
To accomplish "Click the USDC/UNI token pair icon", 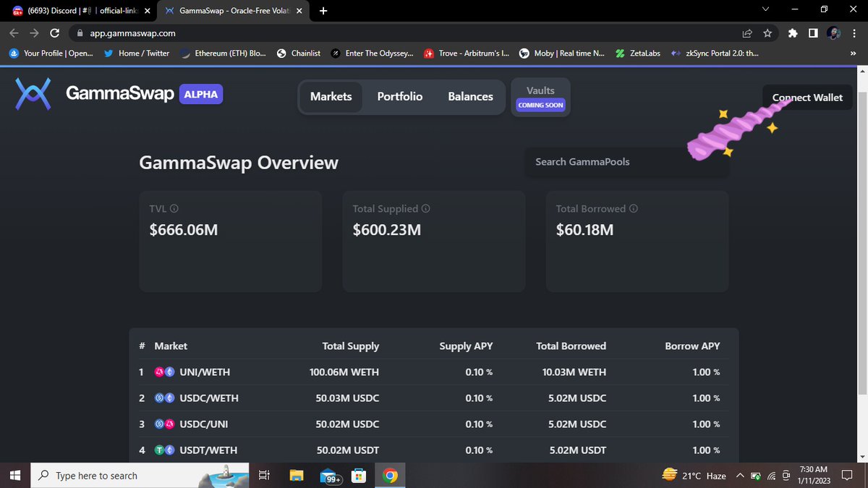I will (x=165, y=424).
